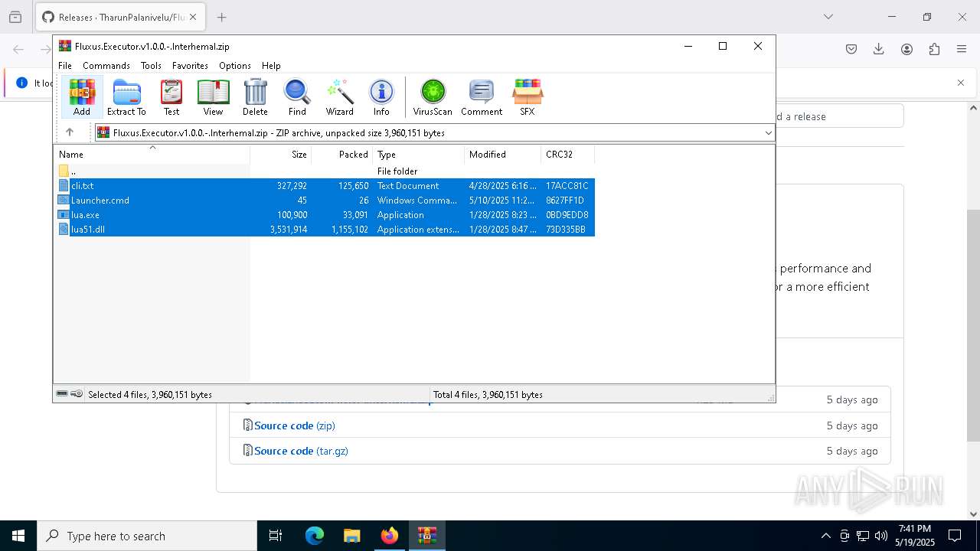Screen dimensions: 980x551
Task: Open Firefox downloads panel icon
Action: [x=879, y=49]
